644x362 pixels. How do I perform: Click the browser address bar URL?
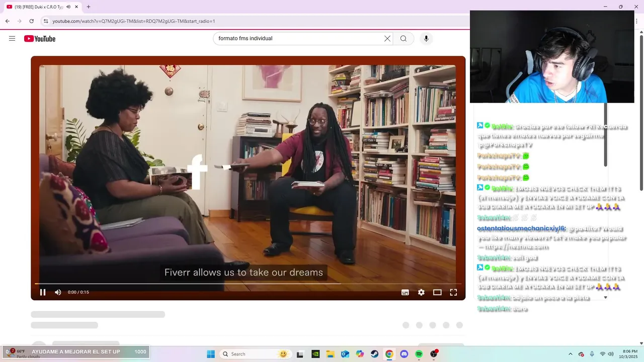click(134, 21)
